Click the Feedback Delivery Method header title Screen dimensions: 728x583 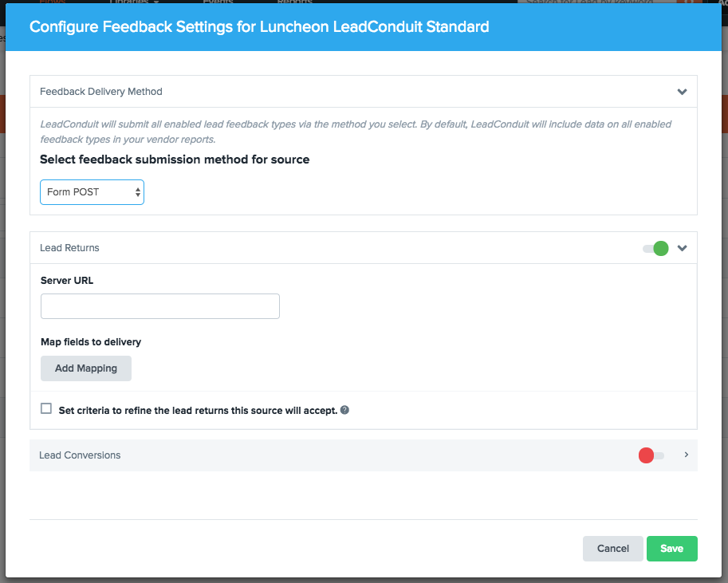point(100,92)
